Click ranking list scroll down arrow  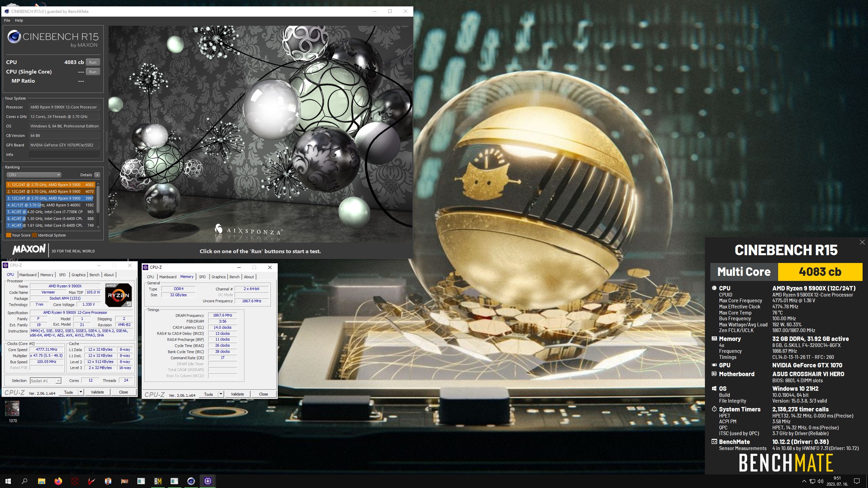[98, 227]
